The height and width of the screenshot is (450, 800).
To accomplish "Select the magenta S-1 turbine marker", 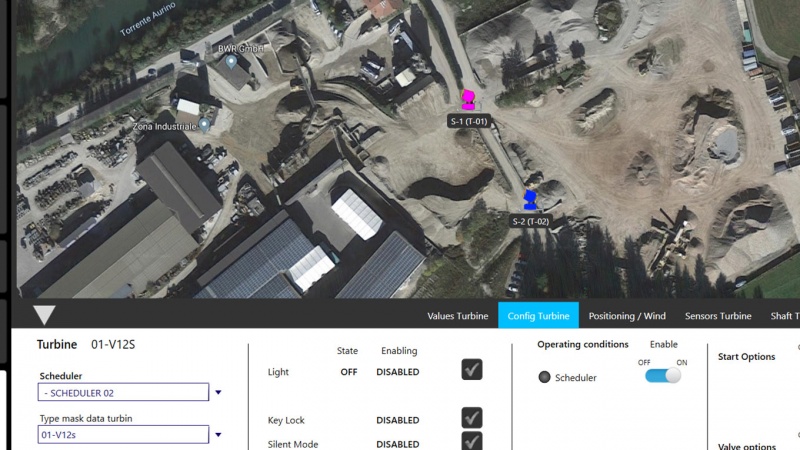I will 468,100.
